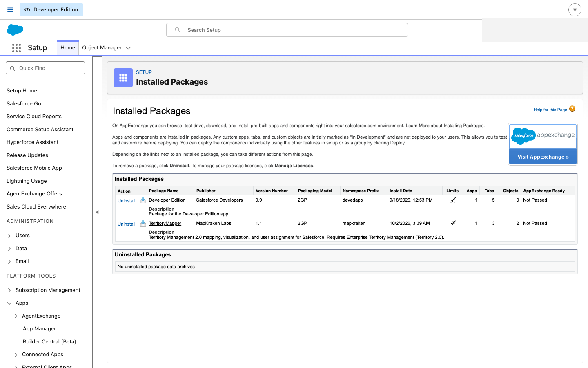Open Commerce Setup Assistant
588x368 pixels.
click(40, 130)
